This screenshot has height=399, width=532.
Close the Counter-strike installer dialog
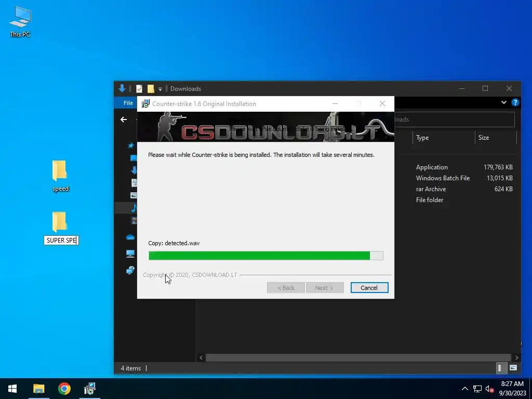(x=382, y=104)
